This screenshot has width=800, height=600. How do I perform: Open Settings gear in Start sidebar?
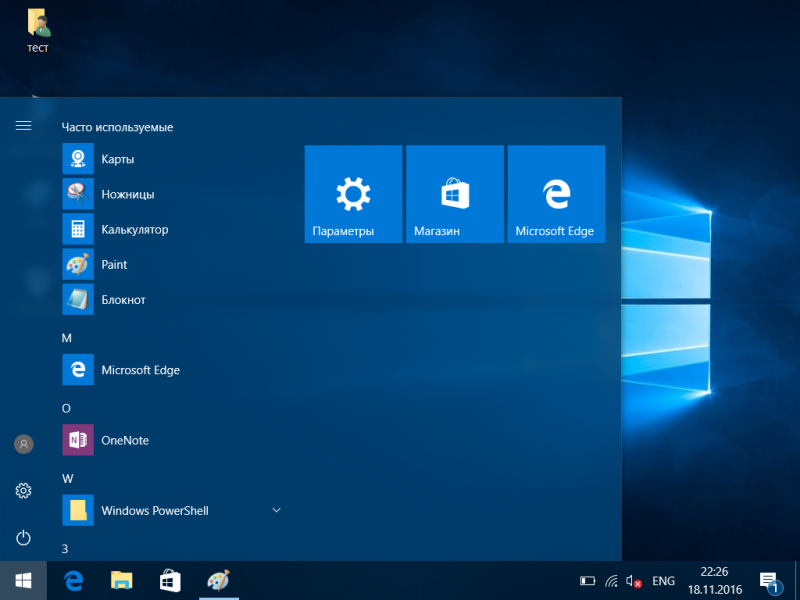[23, 491]
